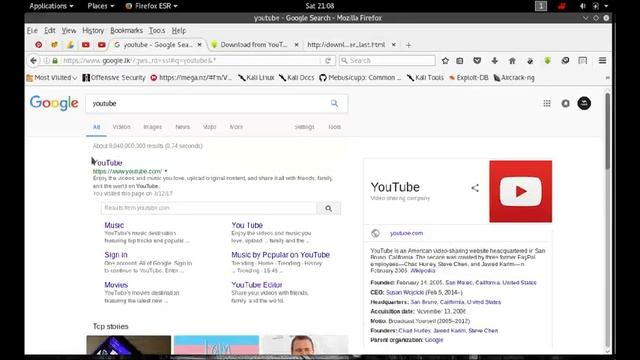The image size is (640, 360).
Task: Open the View menu
Action: click(x=69, y=31)
